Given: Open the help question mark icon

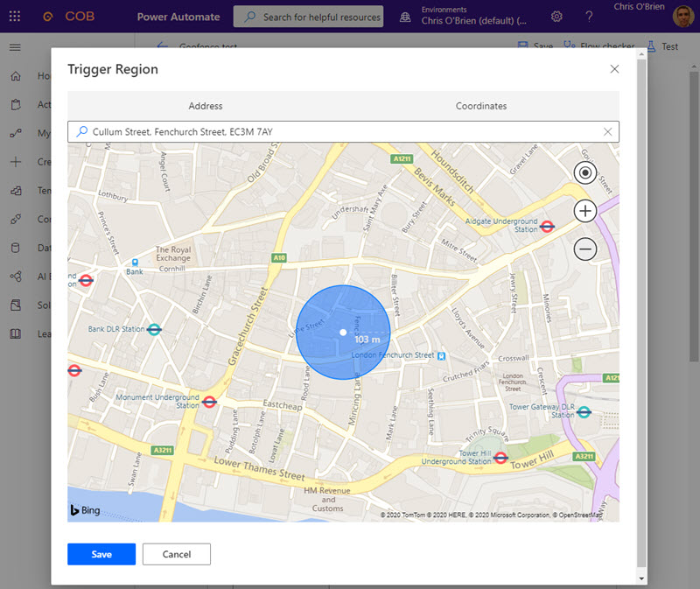Looking at the screenshot, I should click(589, 17).
